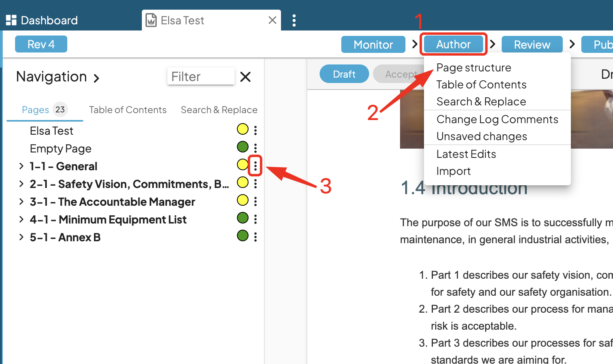Click yellow status circle for Elsa Test

point(242,129)
